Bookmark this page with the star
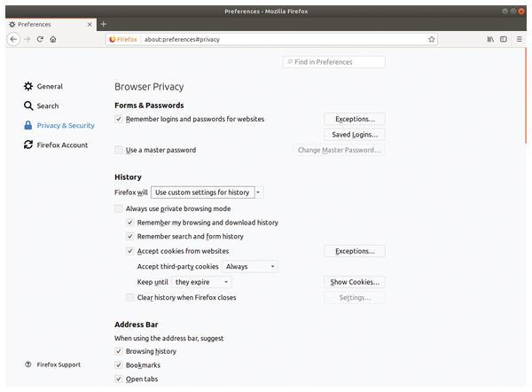This screenshot has height=392, width=532. point(432,39)
